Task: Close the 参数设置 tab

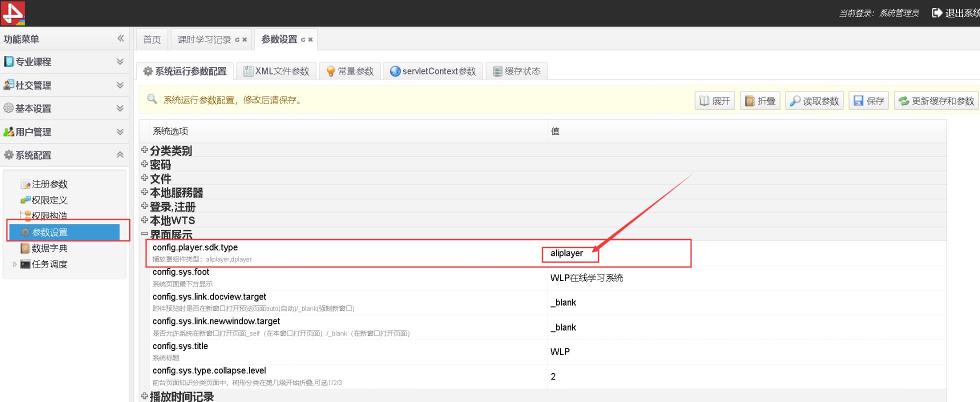Action: (x=310, y=39)
